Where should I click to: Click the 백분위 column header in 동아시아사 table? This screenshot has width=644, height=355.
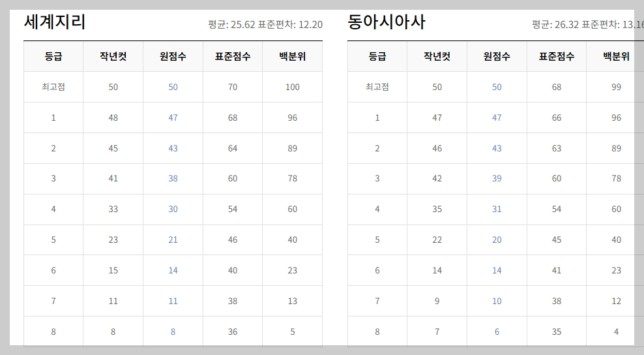pyautogui.click(x=616, y=56)
